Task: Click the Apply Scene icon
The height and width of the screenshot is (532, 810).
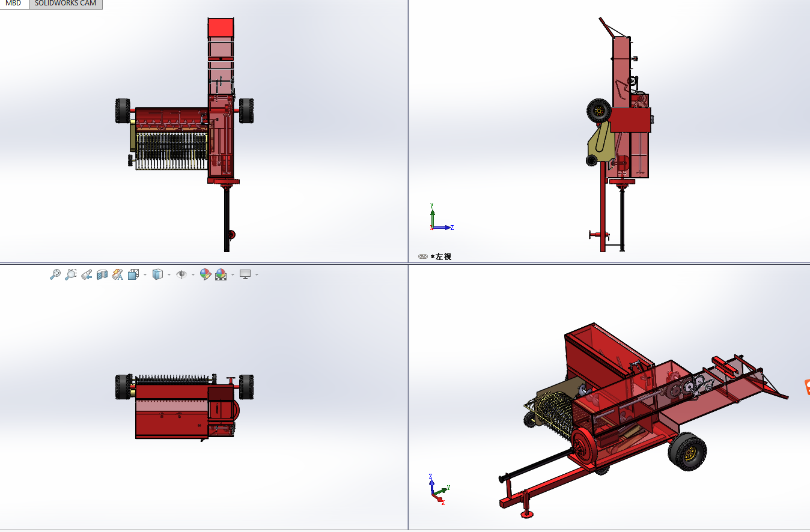Action: click(x=221, y=274)
